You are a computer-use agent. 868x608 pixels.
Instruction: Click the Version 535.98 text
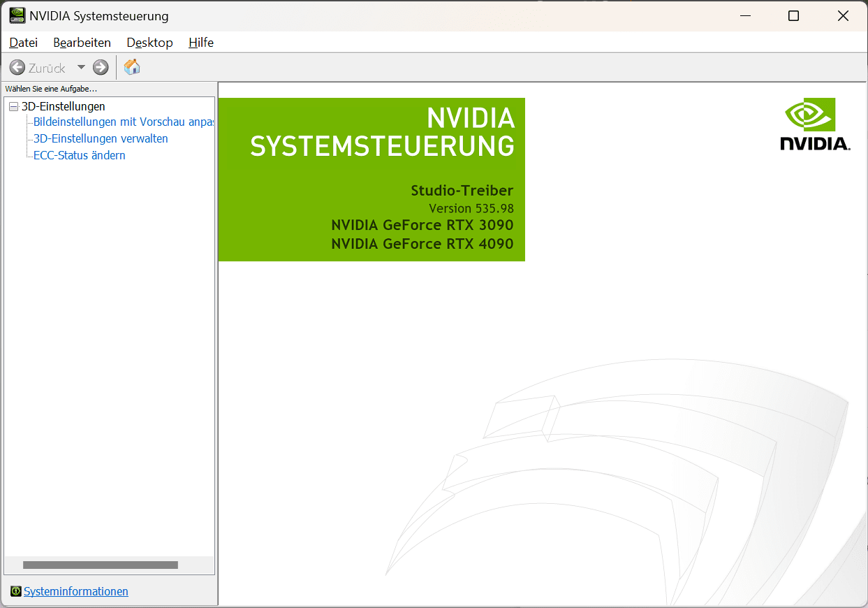(x=471, y=208)
